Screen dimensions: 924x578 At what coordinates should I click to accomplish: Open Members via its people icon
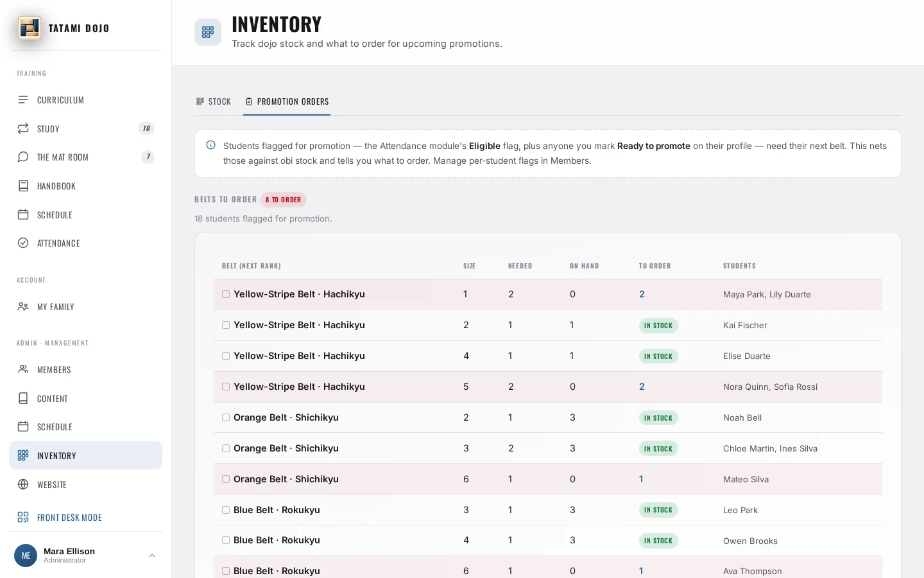(23, 369)
